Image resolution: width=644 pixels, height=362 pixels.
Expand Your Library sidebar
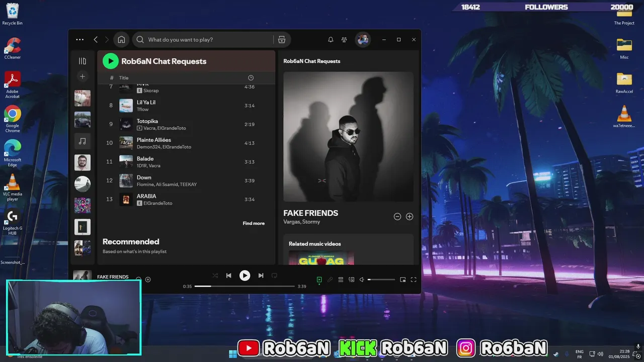(x=83, y=61)
